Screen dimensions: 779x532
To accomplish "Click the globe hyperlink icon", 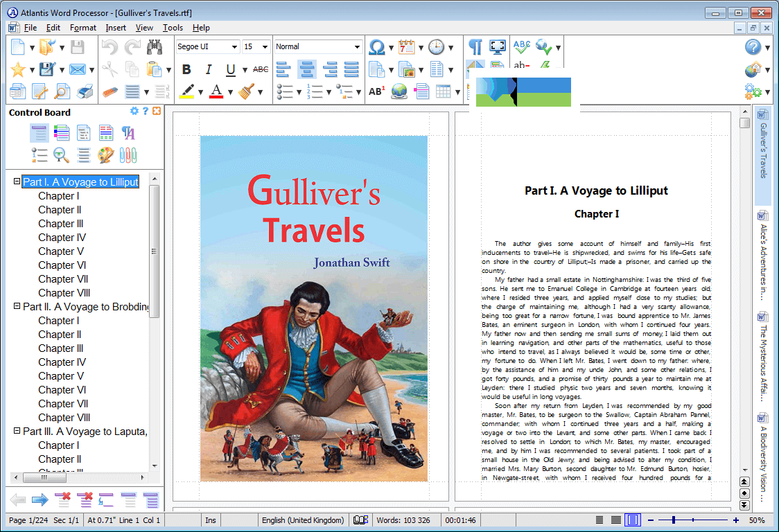I will (x=399, y=91).
